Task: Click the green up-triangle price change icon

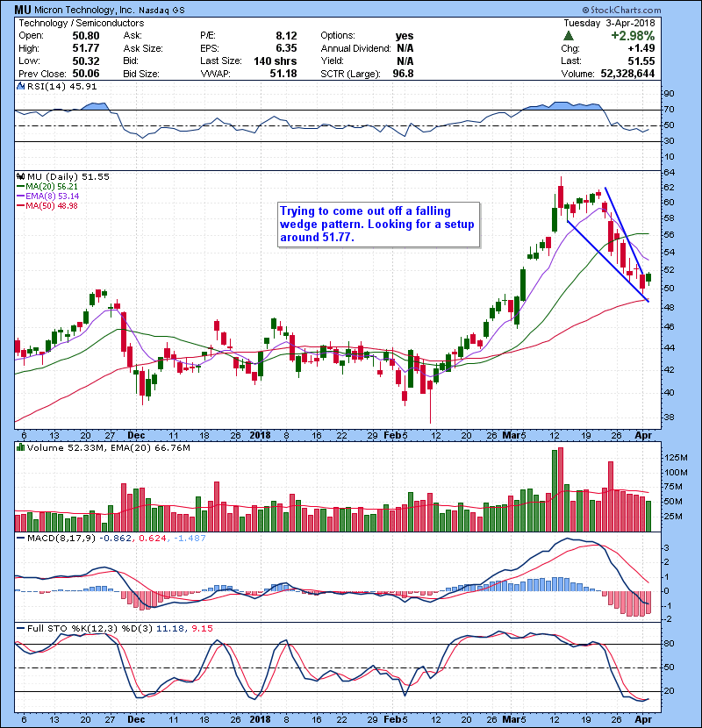Action: click(x=569, y=36)
